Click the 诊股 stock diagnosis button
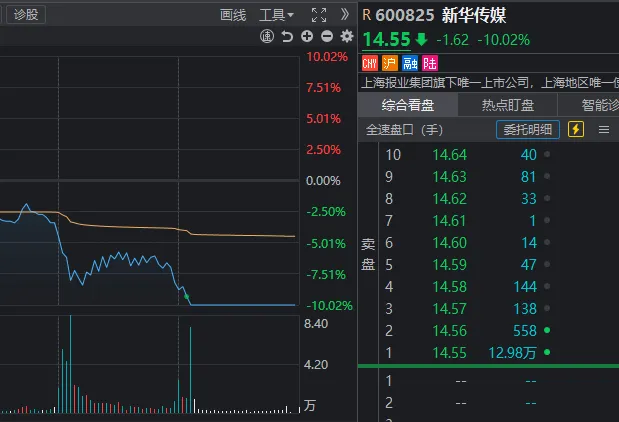This screenshot has height=422, width=619. click(x=26, y=15)
